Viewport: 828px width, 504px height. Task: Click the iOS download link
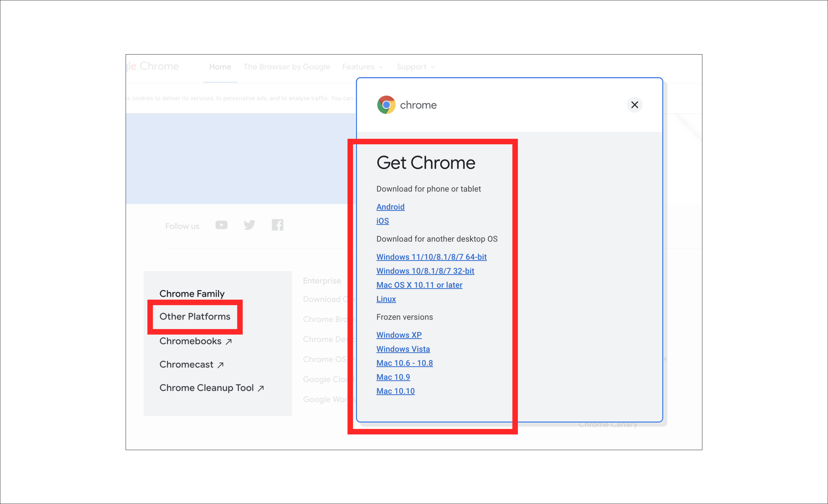point(382,221)
